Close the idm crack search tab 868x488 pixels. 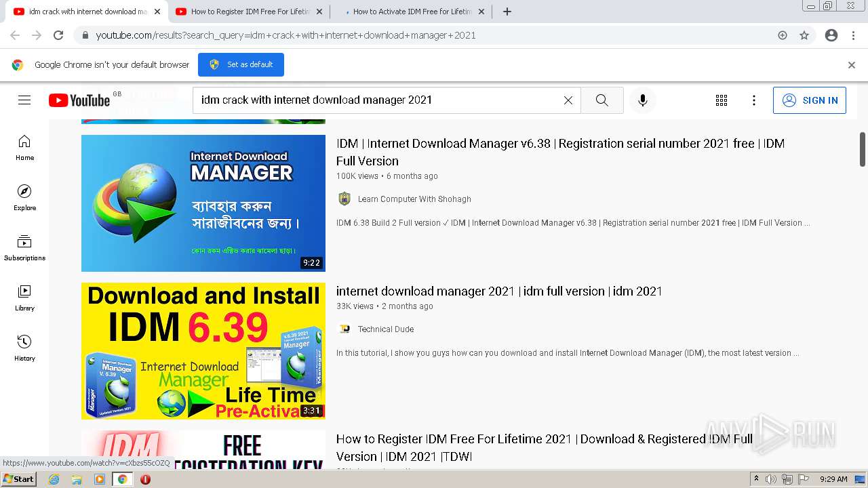[x=157, y=12]
